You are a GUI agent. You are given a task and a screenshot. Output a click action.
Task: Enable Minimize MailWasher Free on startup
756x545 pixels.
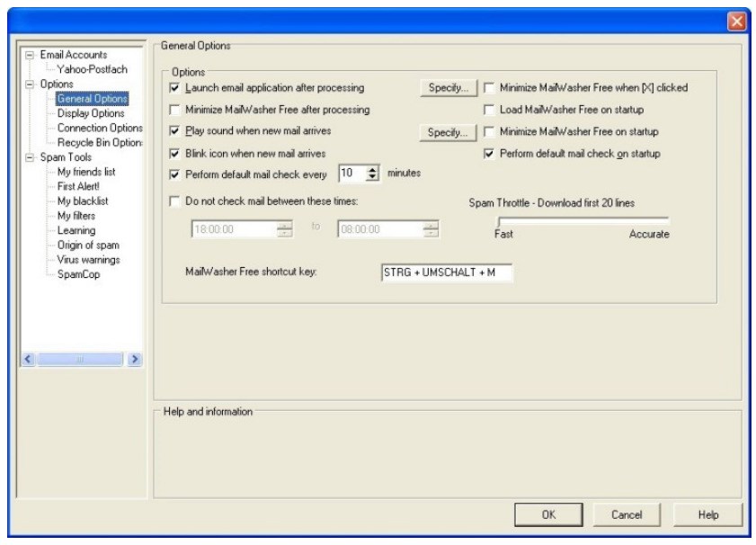tap(489, 131)
